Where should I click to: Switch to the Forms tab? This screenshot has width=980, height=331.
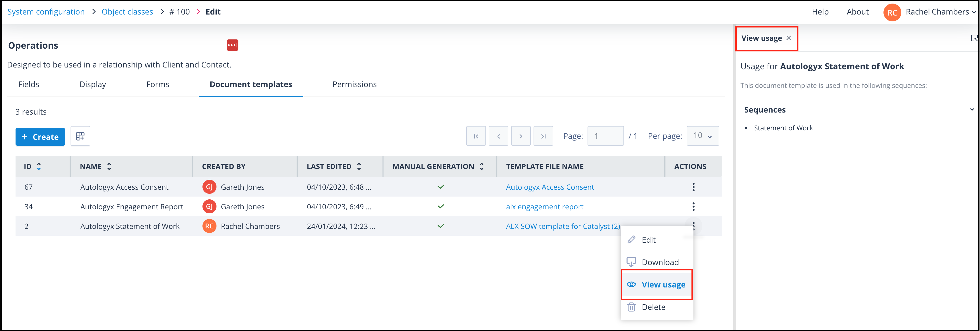[x=157, y=84]
